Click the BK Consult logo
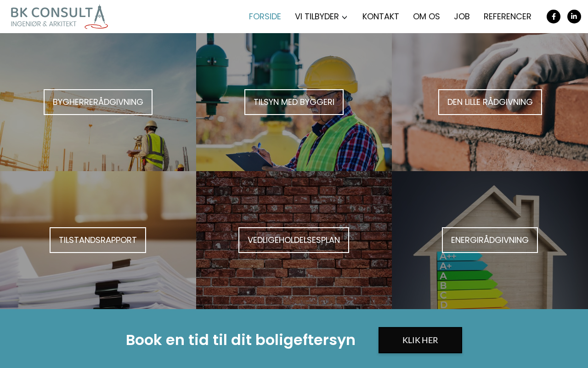 (59, 17)
